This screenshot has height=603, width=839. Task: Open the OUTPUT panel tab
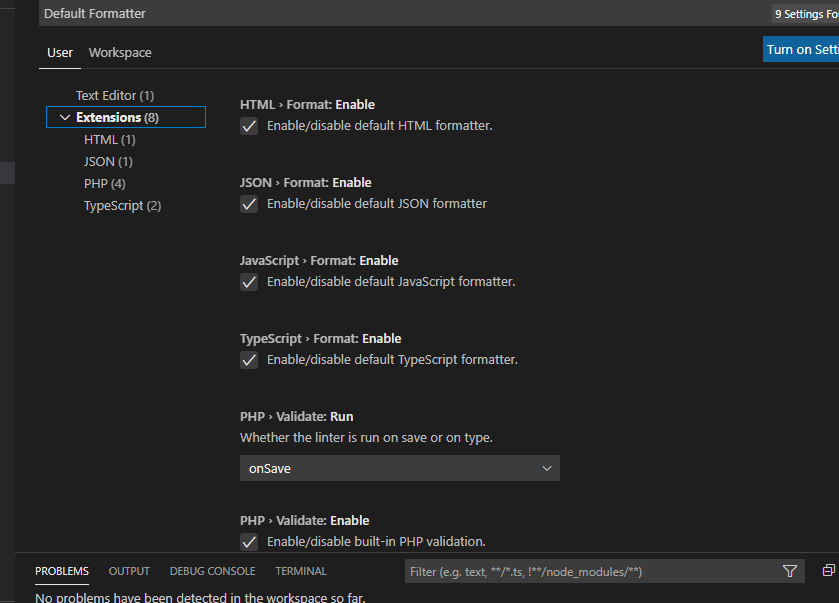tap(129, 571)
